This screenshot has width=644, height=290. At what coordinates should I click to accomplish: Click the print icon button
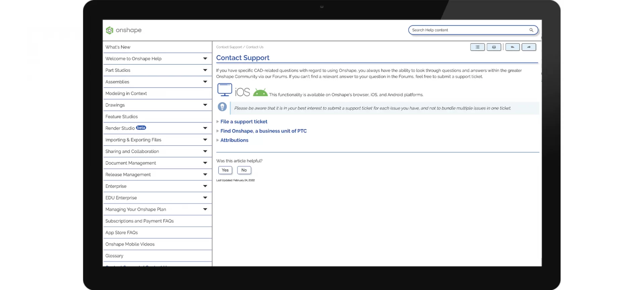(494, 47)
